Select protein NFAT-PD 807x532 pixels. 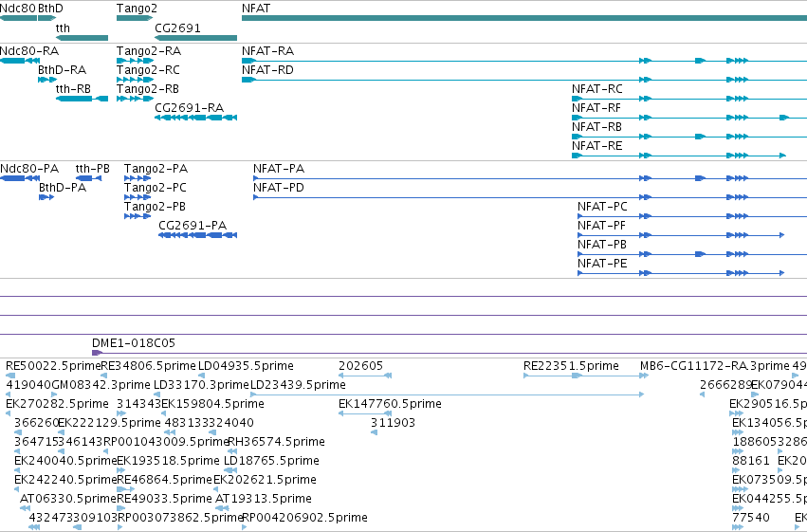279,189
